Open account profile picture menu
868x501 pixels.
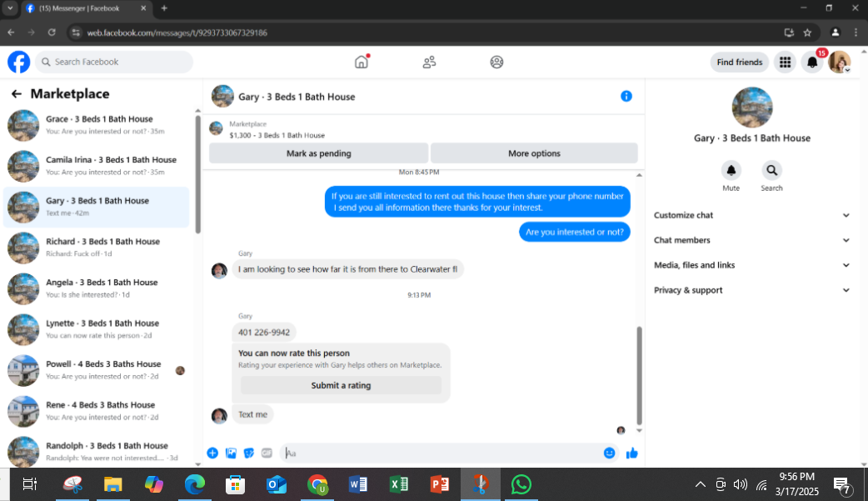coord(840,62)
